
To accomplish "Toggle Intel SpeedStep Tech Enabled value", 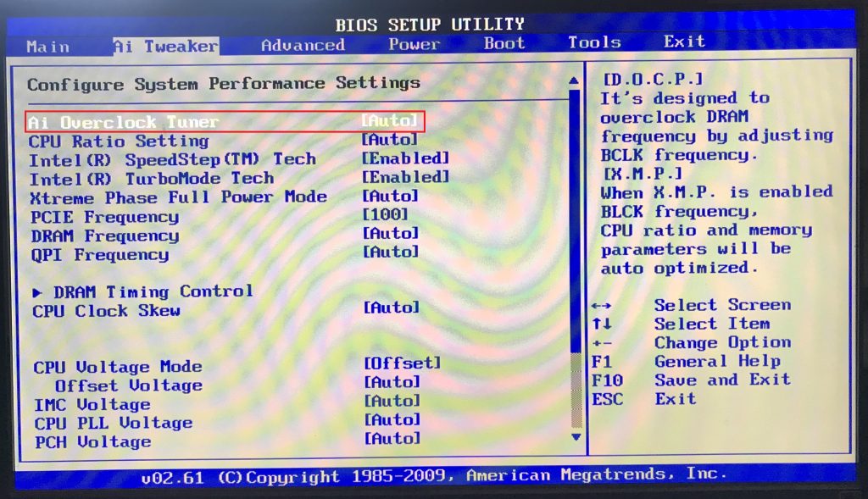I will pos(405,158).
